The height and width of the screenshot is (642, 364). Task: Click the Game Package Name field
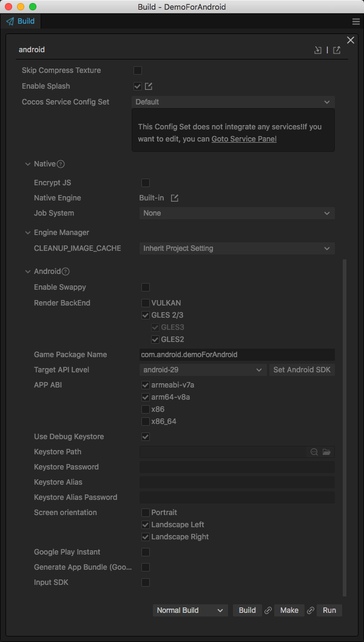click(x=237, y=355)
